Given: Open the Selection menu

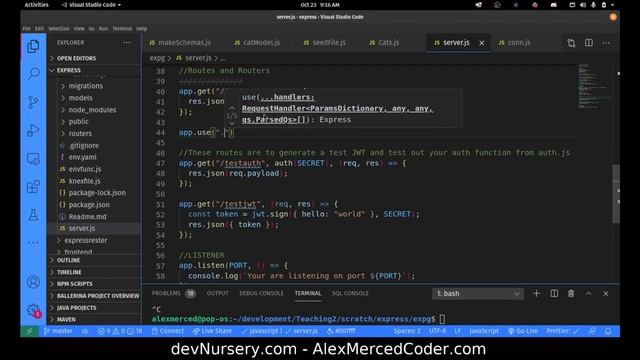Looking at the screenshot, I should pos(59,29).
